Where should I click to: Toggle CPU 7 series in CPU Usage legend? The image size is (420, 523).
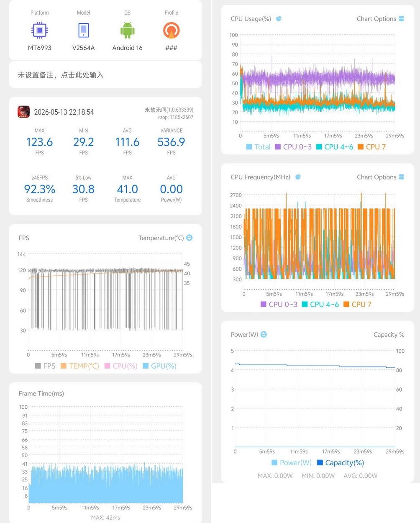tap(372, 147)
